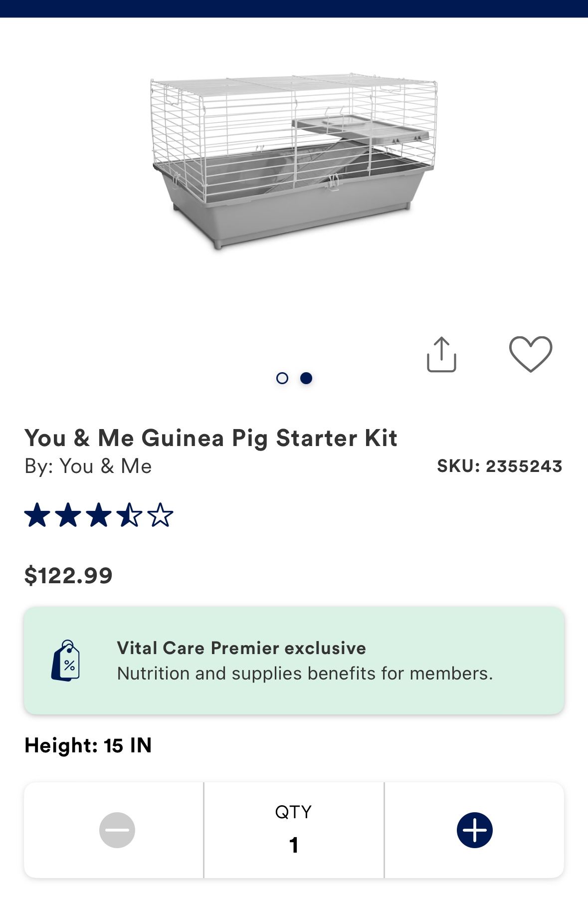
Task: Tap the dark navy top header bar
Action: coord(294,8)
